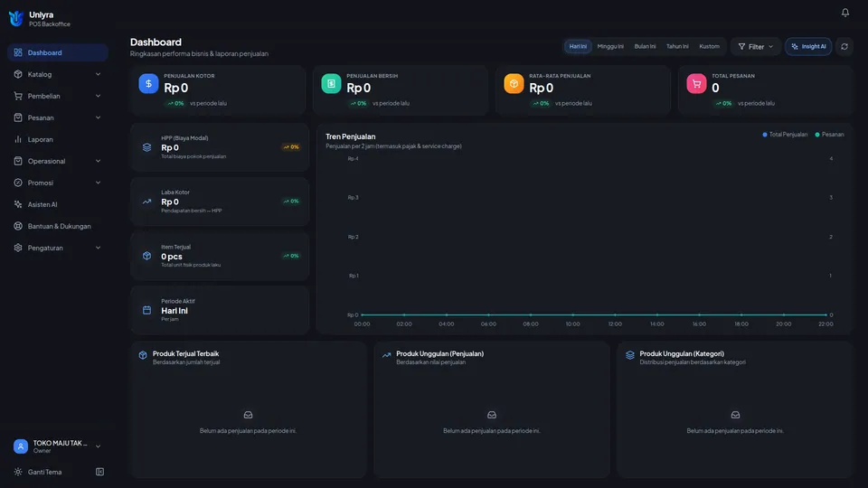This screenshot has width=868, height=488.
Task: Click the pink cart icon of Total Pesanan
Action: point(696,83)
